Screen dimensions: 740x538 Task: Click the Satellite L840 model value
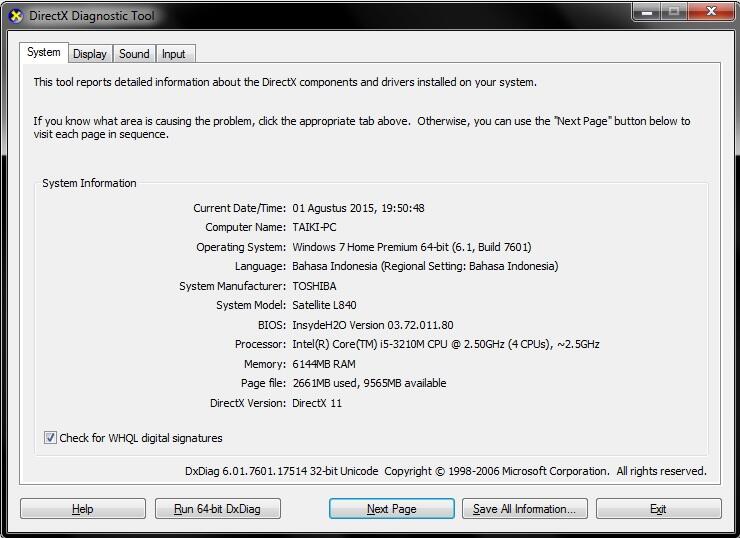[324, 305]
